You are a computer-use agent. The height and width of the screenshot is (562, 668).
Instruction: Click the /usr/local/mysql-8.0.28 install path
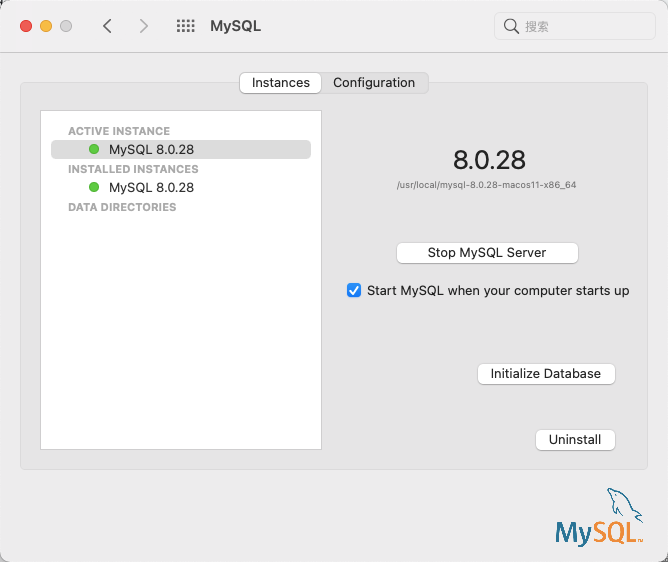(486, 185)
